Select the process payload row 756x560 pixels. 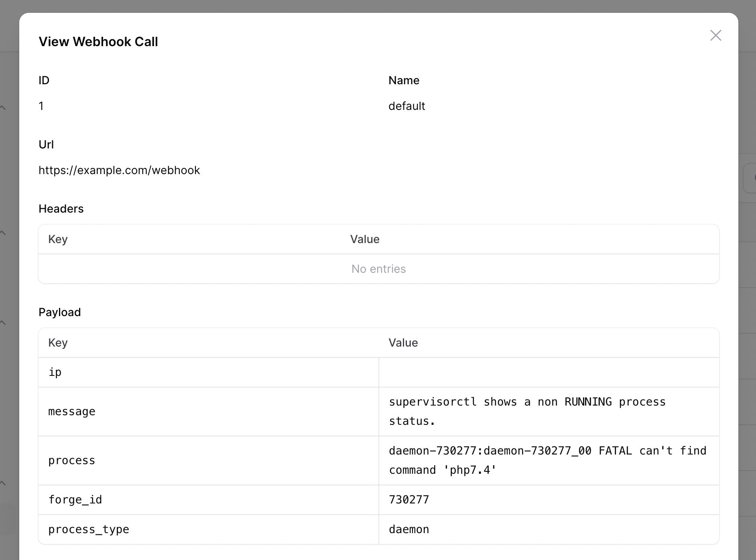pyautogui.click(x=71, y=460)
